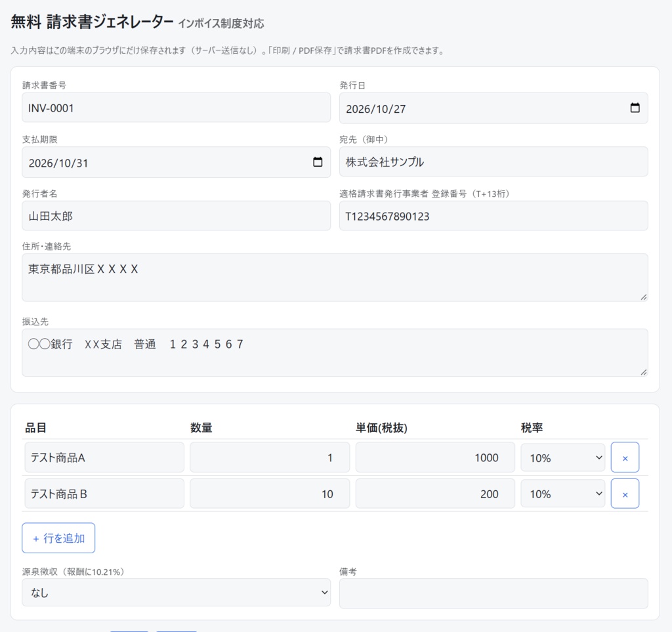The width and height of the screenshot is (672, 632).
Task: Edit the 発行者名 field 山田太郎
Action: (176, 215)
